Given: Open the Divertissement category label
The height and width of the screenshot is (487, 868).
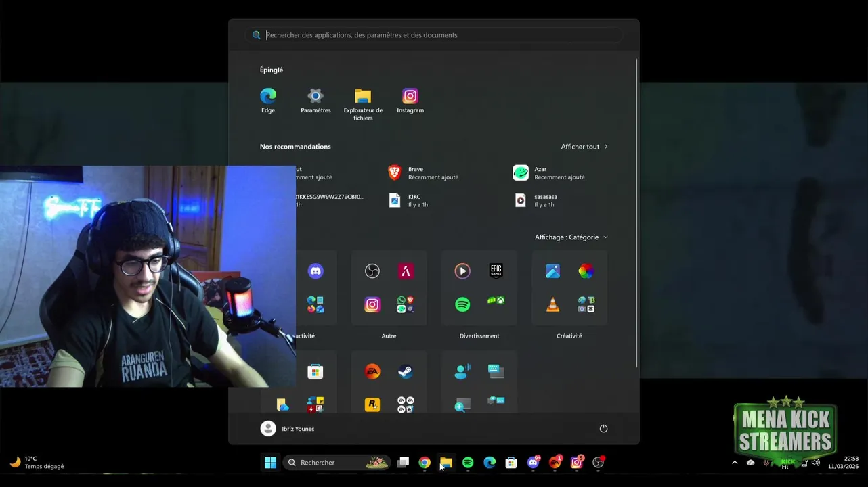Looking at the screenshot, I should [x=479, y=336].
